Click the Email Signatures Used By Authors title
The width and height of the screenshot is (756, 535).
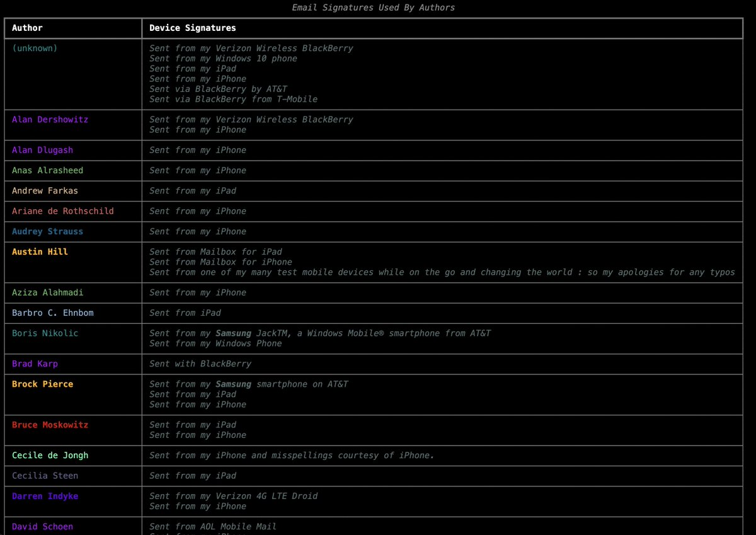(373, 8)
